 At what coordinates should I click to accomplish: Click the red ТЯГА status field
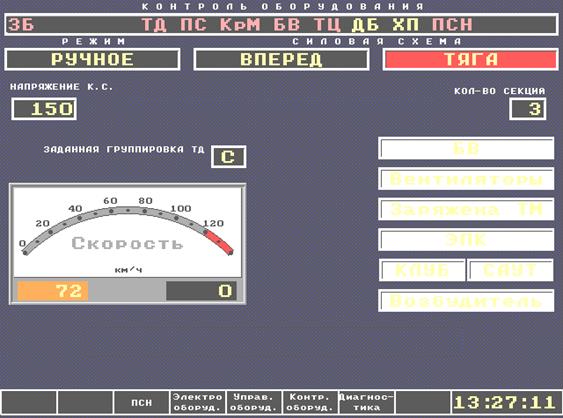tap(470, 59)
